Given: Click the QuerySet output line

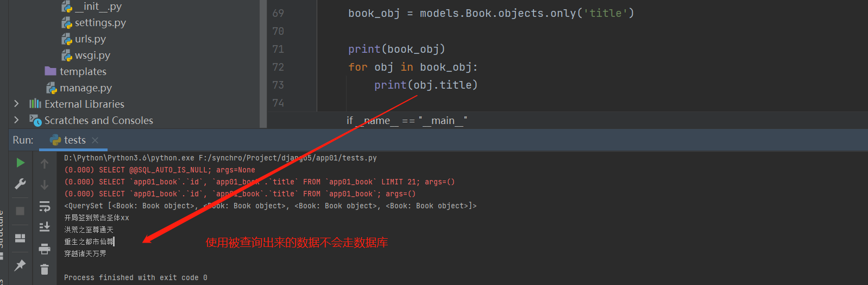Looking at the screenshot, I should click(x=271, y=206).
